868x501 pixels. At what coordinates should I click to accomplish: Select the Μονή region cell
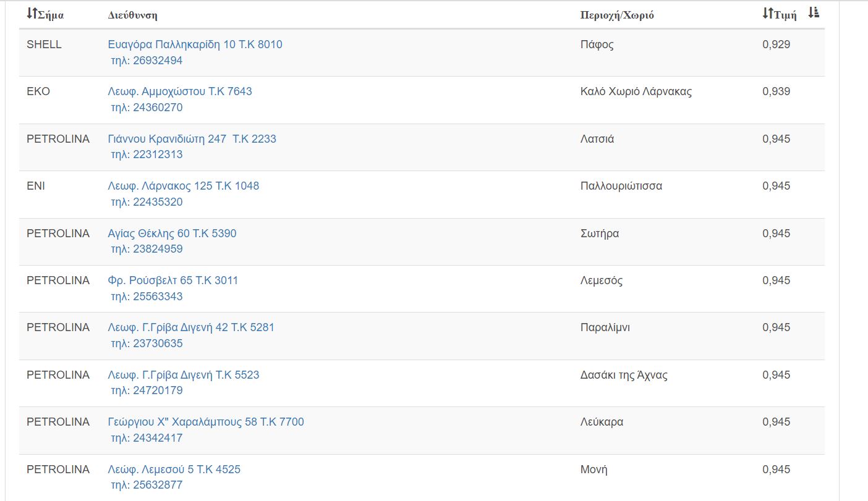tap(594, 469)
